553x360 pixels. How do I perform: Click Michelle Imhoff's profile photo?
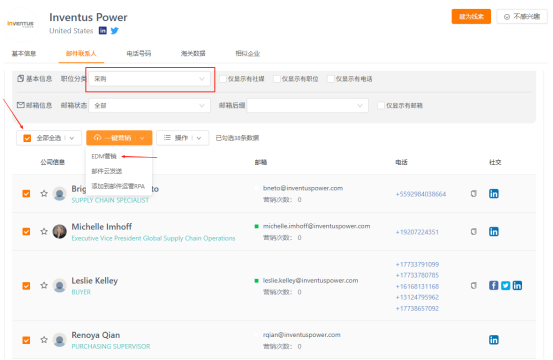click(60, 231)
